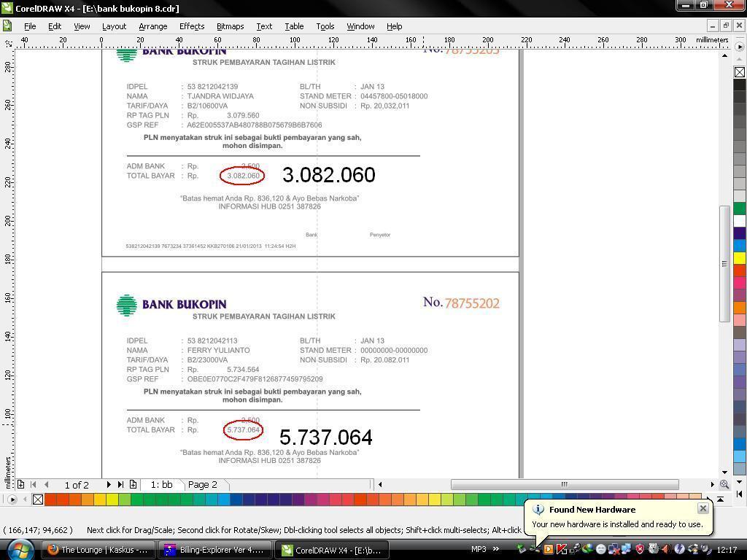
Task: Go to the next page arrow
Action: click(x=109, y=484)
